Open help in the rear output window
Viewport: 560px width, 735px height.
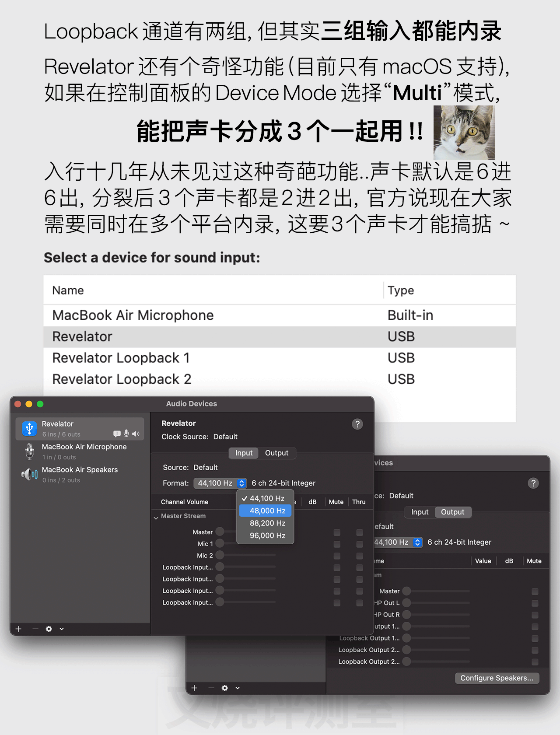[x=533, y=483]
